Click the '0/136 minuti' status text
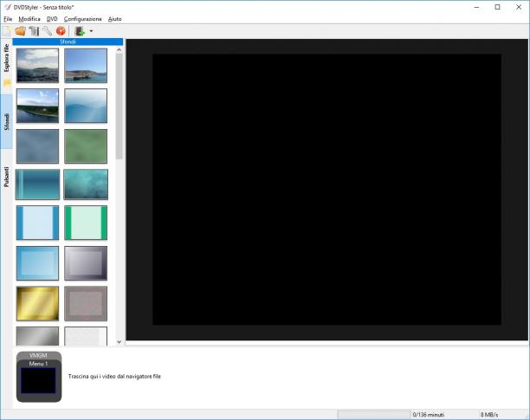530x420 pixels. (x=429, y=415)
